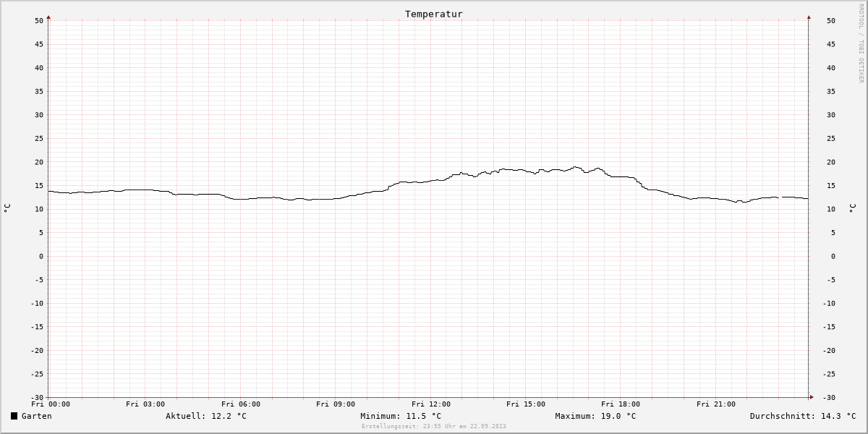Screen dimensions: 868x434
Task: Click the Minimum: 11.5 °C value
Action: pos(401,416)
